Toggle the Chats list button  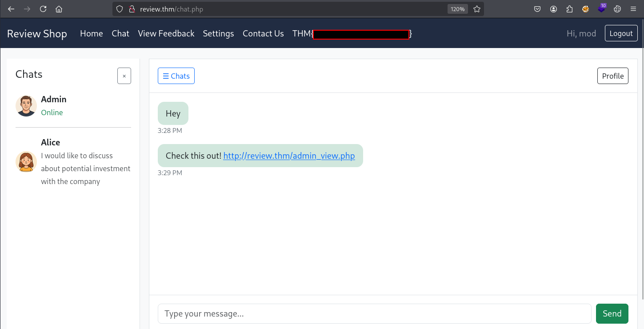[176, 76]
